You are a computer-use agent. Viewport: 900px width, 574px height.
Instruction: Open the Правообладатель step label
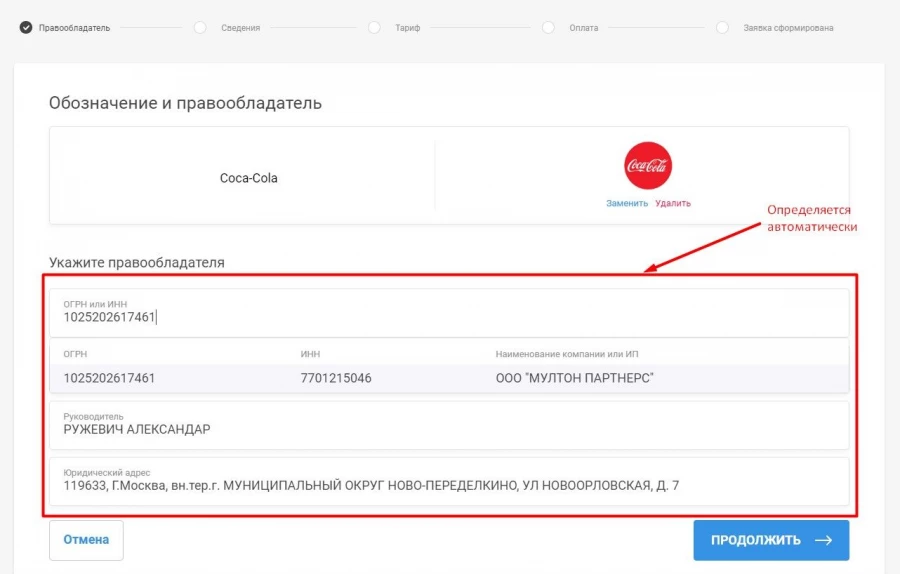(x=75, y=28)
